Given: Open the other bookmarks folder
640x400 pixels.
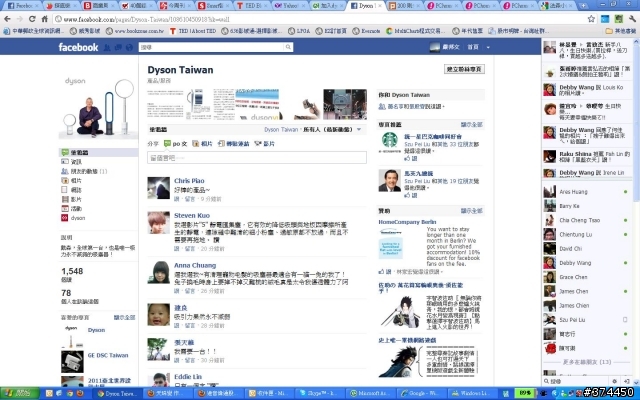Looking at the screenshot, I should point(621,31).
